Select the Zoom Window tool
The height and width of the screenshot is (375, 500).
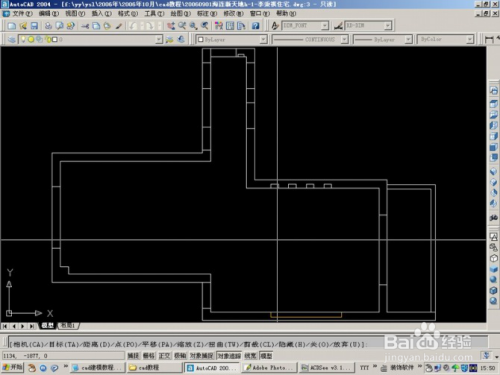click(193, 26)
